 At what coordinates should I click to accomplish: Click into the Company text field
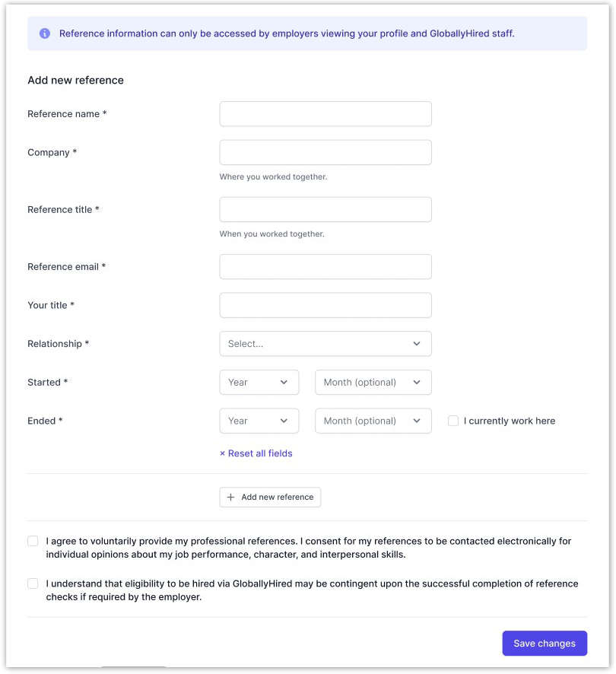325,152
